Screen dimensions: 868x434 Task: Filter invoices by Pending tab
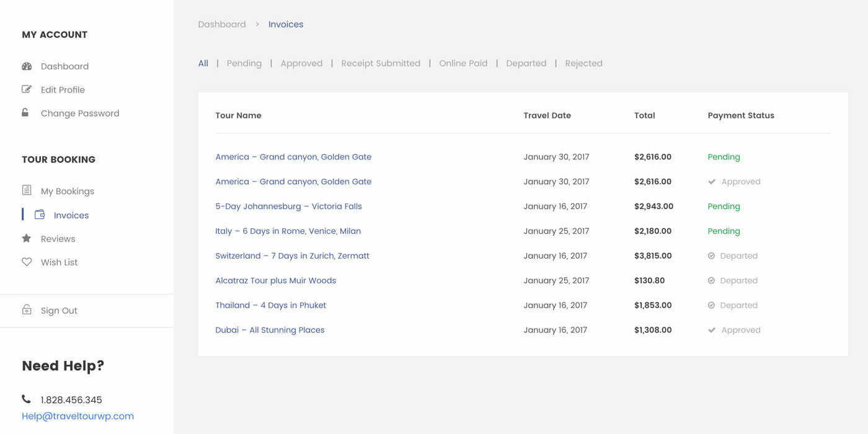pyautogui.click(x=244, y=63)
